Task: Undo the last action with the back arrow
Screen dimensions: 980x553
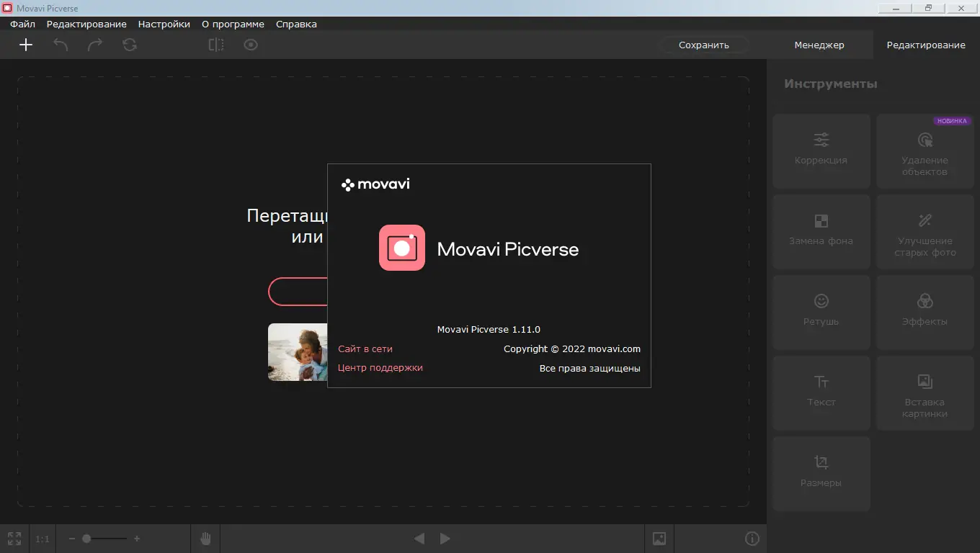Action: tap(61, 45)
